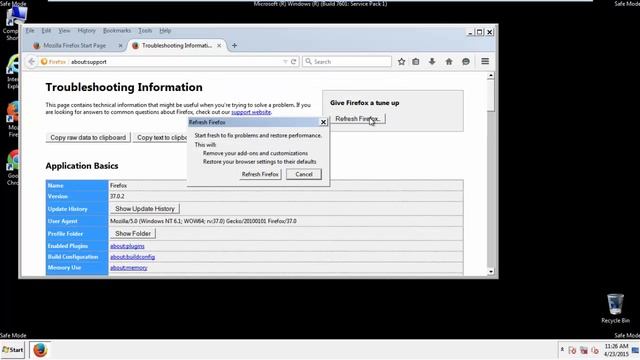Select the version value 37.0.2
The height and width of the screenshot is (360, 640).
point(117,196)
